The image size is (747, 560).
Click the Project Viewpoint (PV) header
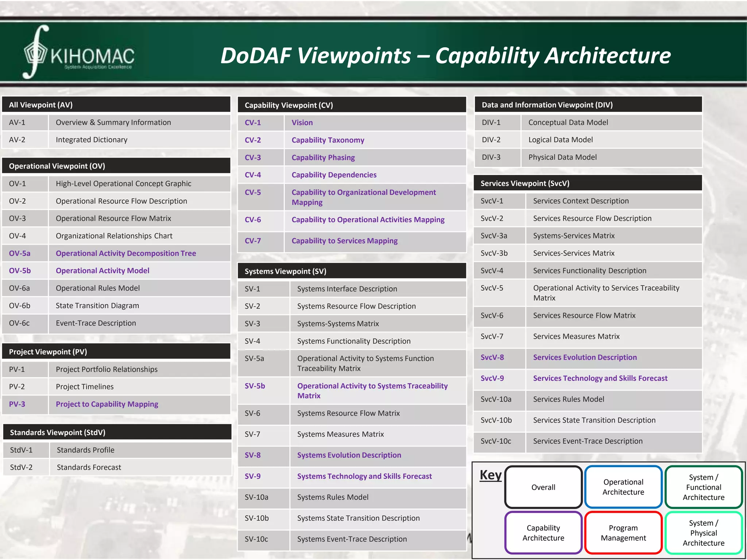pyautogui.click(x=116, y=351)
